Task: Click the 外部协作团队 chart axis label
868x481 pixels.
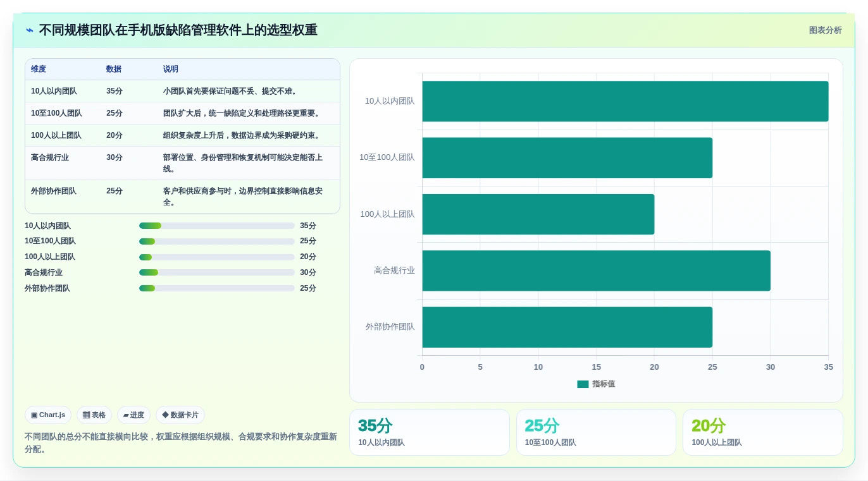Action: tap(390, 327)
